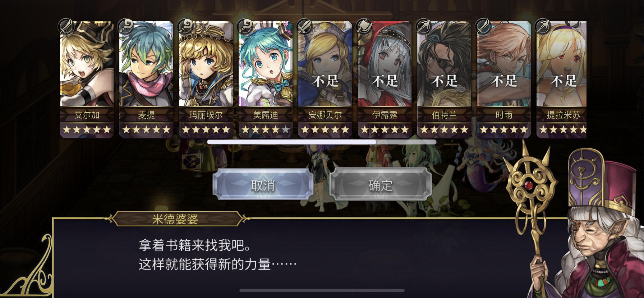Tap the 伊露露 card marked 不足

tap(385, 79)
